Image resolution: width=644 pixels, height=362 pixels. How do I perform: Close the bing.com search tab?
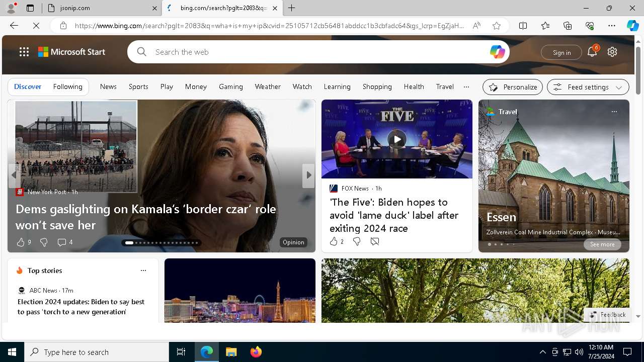click(x=275, y=8)
